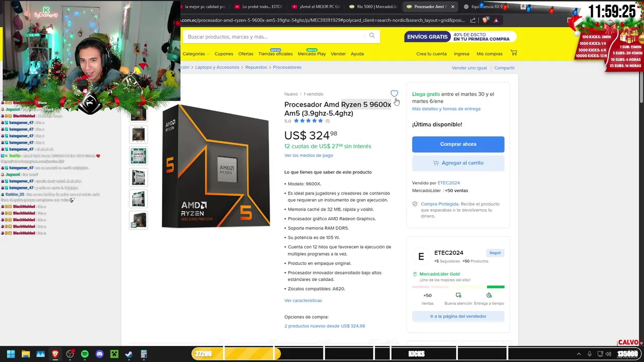Open Discord from taskbar
644x362 pixels.
point(100,354)
